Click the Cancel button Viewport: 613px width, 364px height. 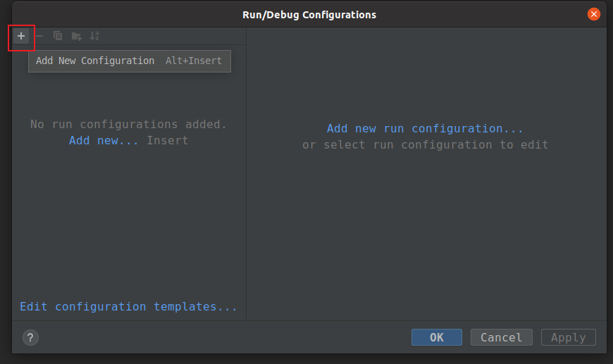[501, 337]
